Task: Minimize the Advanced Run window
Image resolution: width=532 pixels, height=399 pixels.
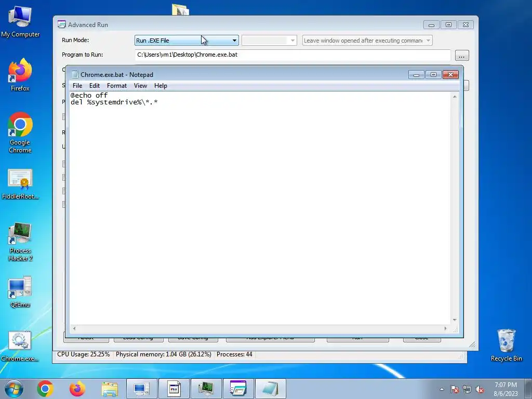Action: point(431,25)
